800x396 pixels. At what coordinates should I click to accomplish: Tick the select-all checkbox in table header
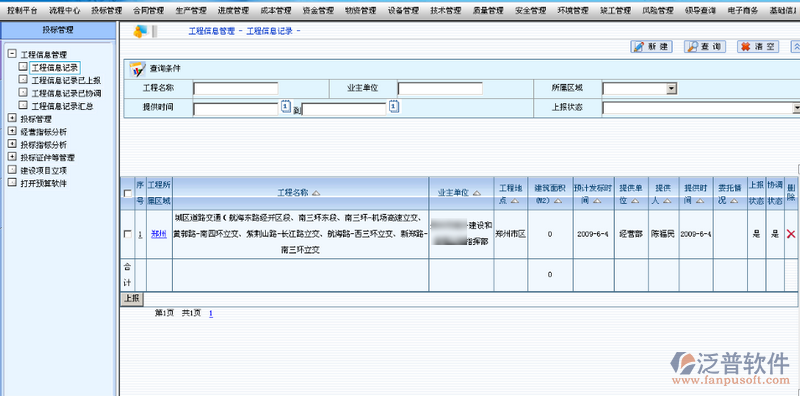pyautogui.click(x=128, y=193)
